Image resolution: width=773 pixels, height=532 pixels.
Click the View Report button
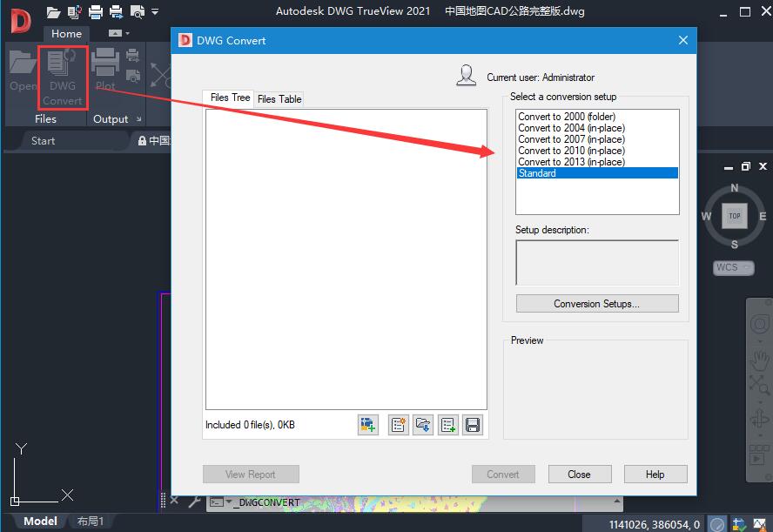(251, 475)
